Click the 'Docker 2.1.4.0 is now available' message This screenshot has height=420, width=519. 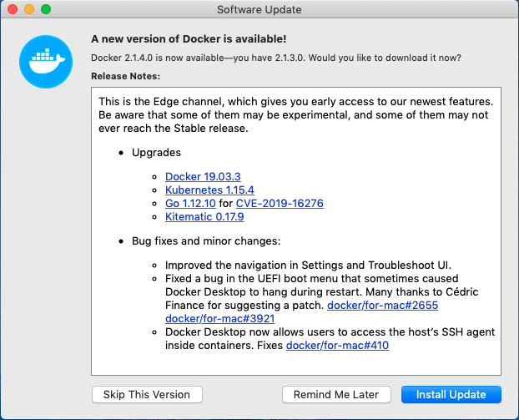pos(276,58)
